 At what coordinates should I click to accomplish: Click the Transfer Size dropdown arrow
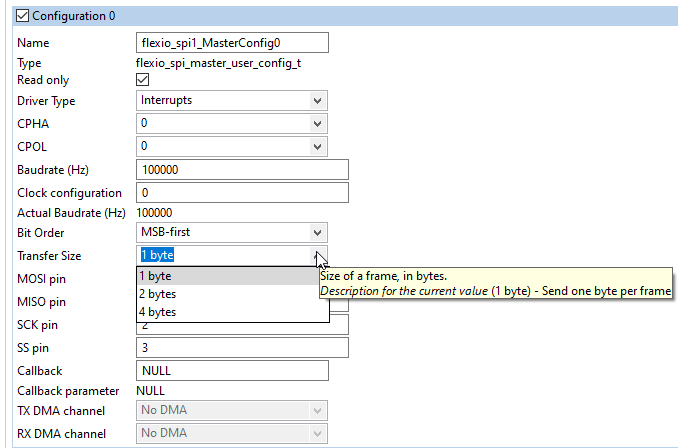[318, 255]
